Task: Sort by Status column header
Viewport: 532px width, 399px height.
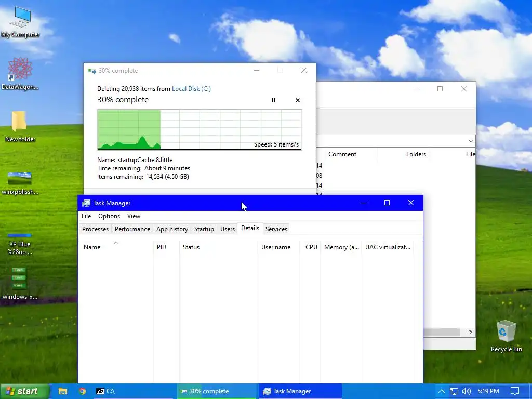Action: [219, 247]
